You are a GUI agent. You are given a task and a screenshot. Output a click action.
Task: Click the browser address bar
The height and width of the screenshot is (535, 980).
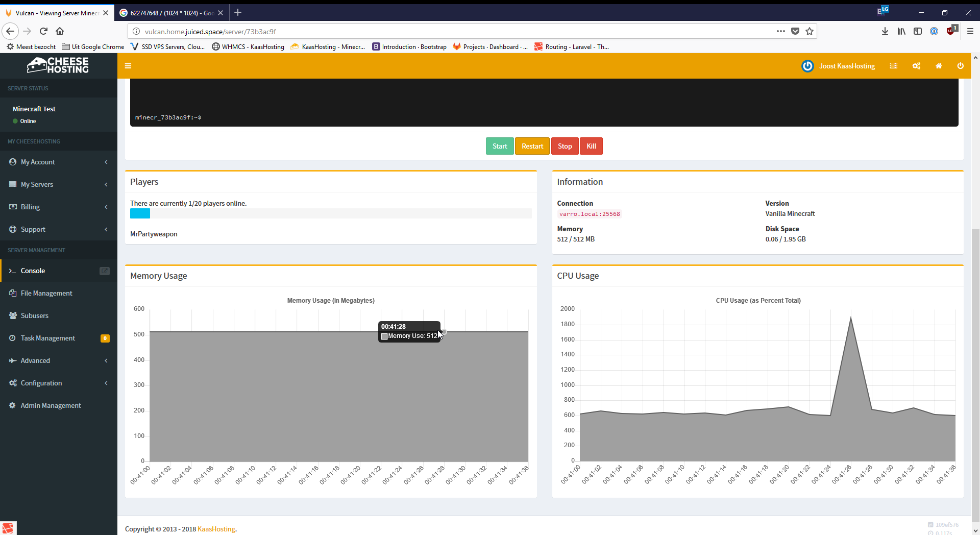click(454, 32)
